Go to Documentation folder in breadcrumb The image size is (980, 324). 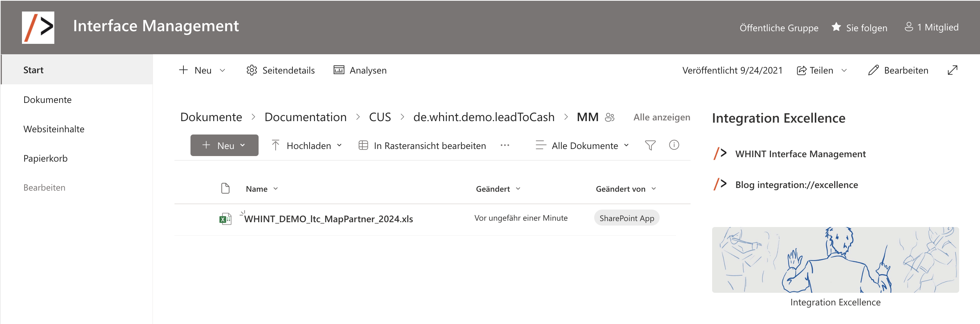pyautogui.click(x=305, y=117)
